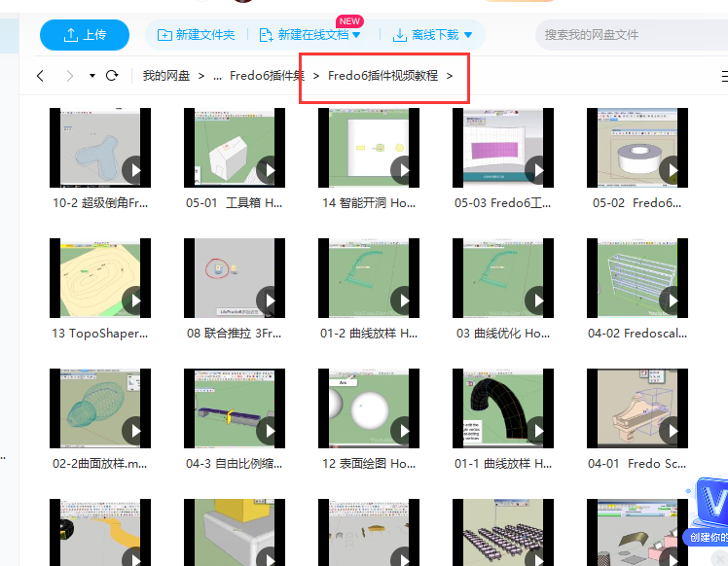Open the rows of cars video thumbnail
728x566 pixels.
point(503,532)
